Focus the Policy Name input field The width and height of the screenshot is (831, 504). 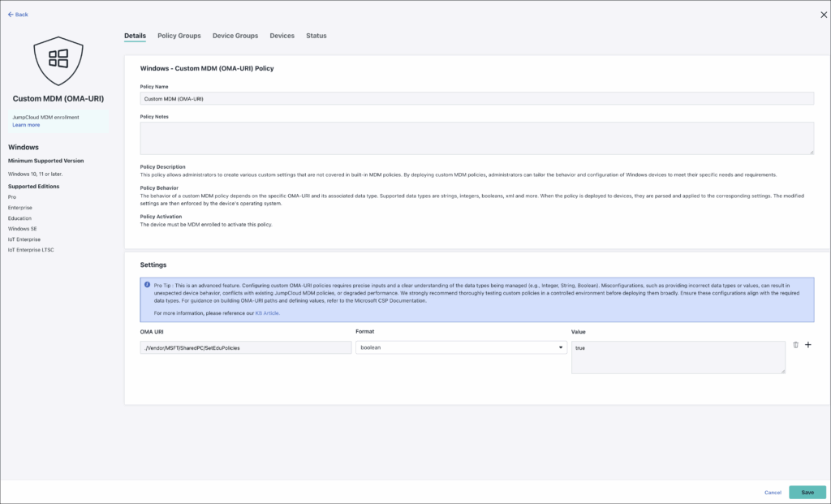point(476,98)
